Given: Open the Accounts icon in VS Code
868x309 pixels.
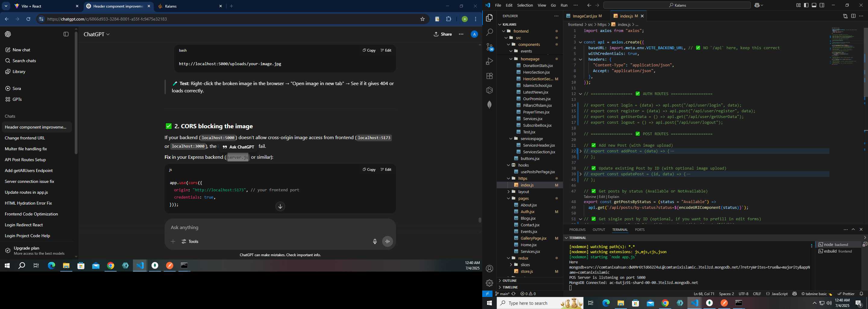Looking at the screenshot, I should [x=489, y=269].
